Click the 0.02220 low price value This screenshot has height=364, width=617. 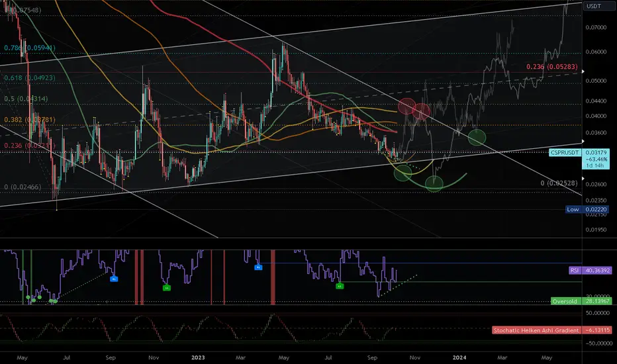coord(596,209)
